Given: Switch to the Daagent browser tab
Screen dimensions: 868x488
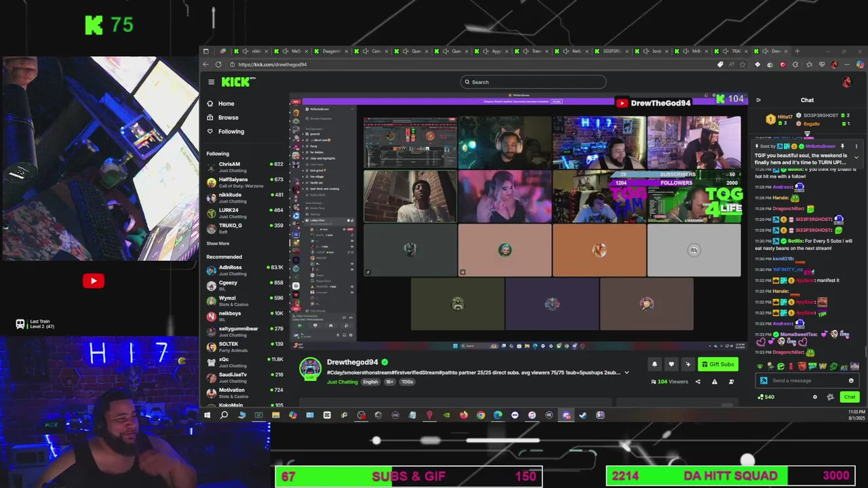Looking at the screenshot, I should click(x=331, y=51).
